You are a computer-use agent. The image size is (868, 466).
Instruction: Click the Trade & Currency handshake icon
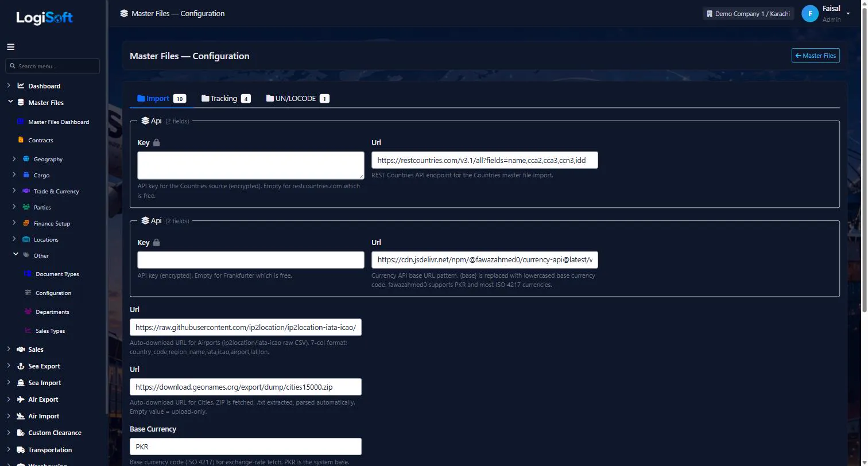point(26,191)
